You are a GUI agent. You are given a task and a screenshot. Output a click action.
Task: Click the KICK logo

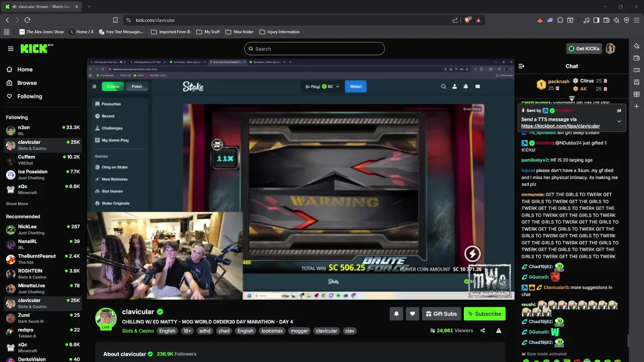pos(36,48)
